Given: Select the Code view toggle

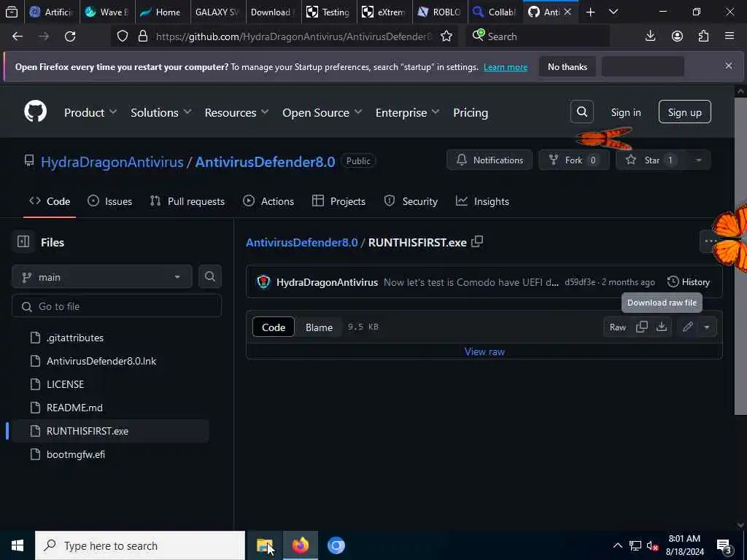Looking at the screenshot, I should [x=274, y=327].
